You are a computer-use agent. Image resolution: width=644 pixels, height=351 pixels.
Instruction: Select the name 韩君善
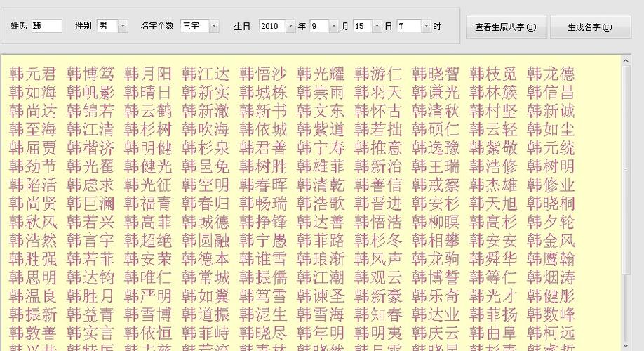(263, 148)
